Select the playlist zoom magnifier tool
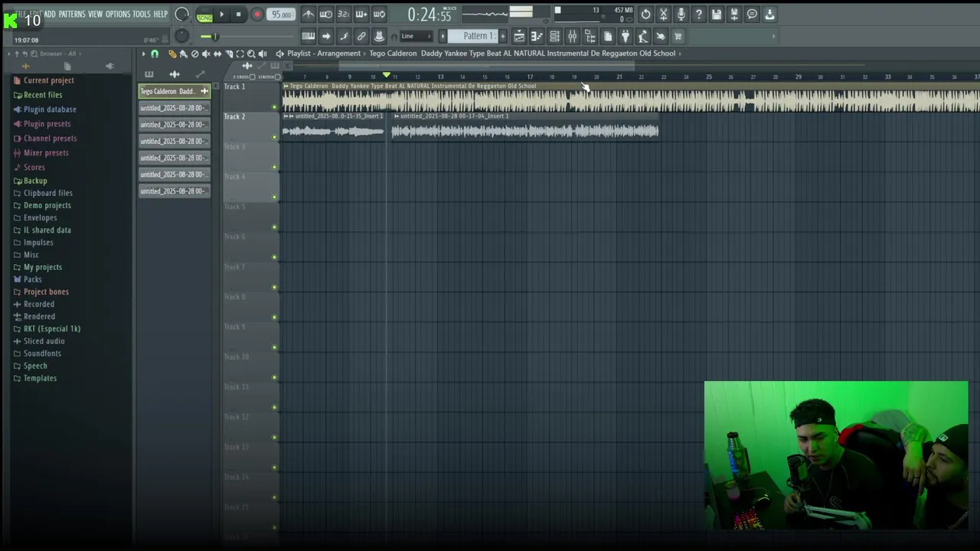 (251, 54)
